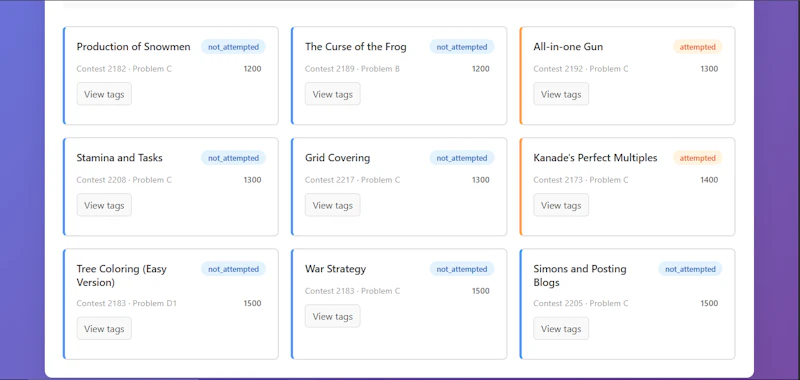Screen dimensions: 800x380
Task: Select the Stamina and Tasks title
Action: (119, 158)
